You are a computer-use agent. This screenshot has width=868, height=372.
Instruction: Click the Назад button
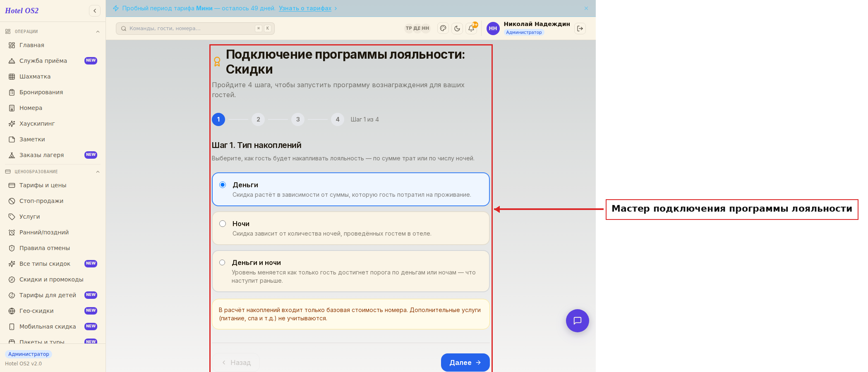click(236, 362)
